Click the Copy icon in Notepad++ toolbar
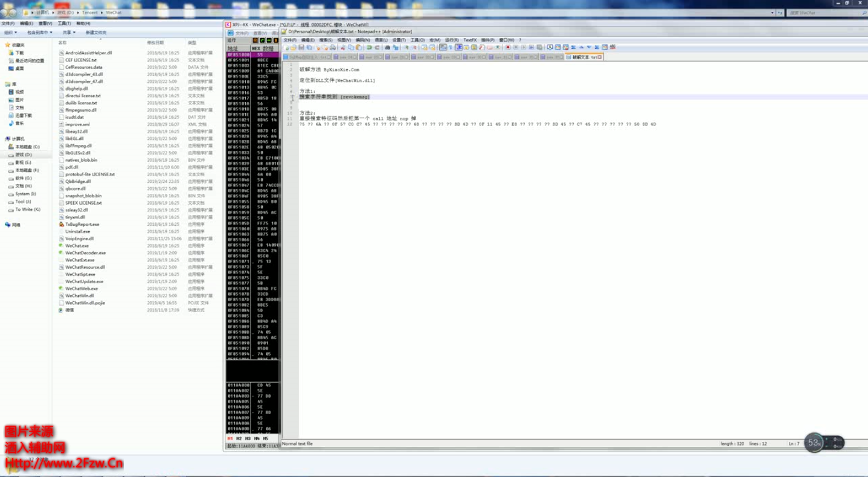Screen dimensions: 868x477 coord(351,47)
